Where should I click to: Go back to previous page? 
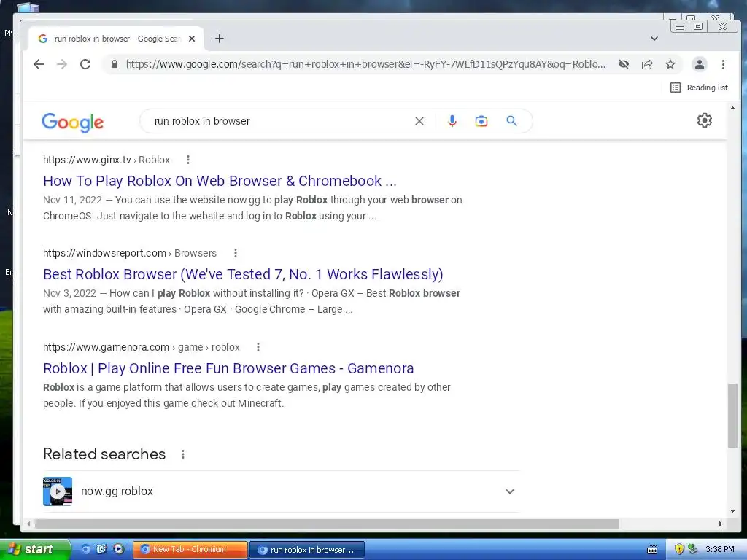[39, 64]
